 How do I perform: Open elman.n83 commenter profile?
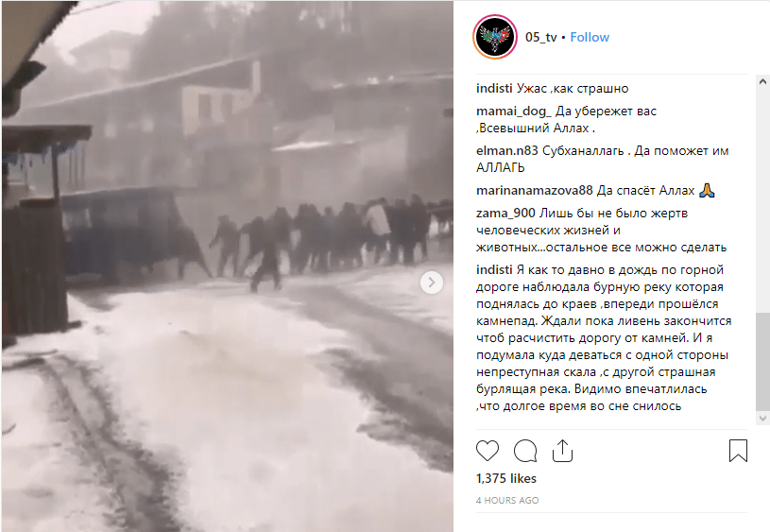click(x=506, y=151)
